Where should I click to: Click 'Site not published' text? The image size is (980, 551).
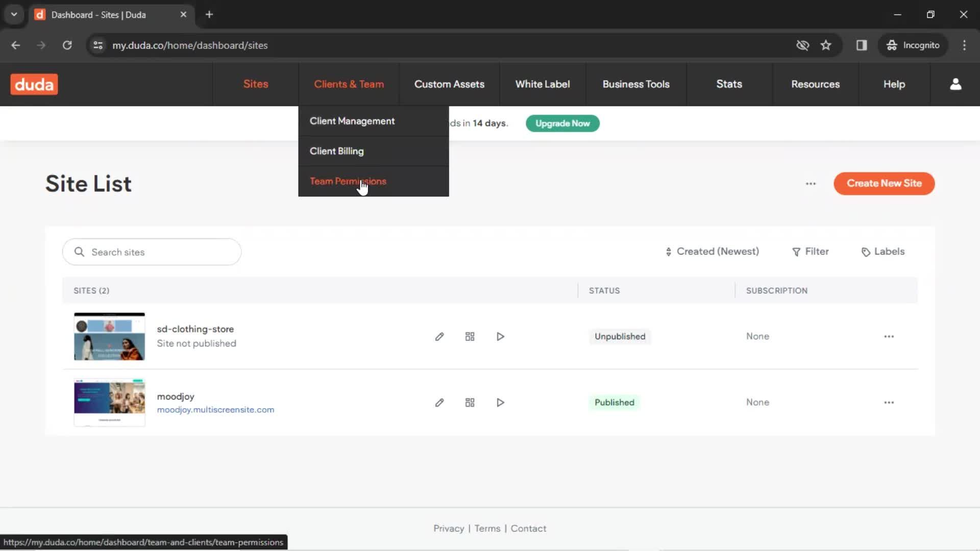[197, 343]
